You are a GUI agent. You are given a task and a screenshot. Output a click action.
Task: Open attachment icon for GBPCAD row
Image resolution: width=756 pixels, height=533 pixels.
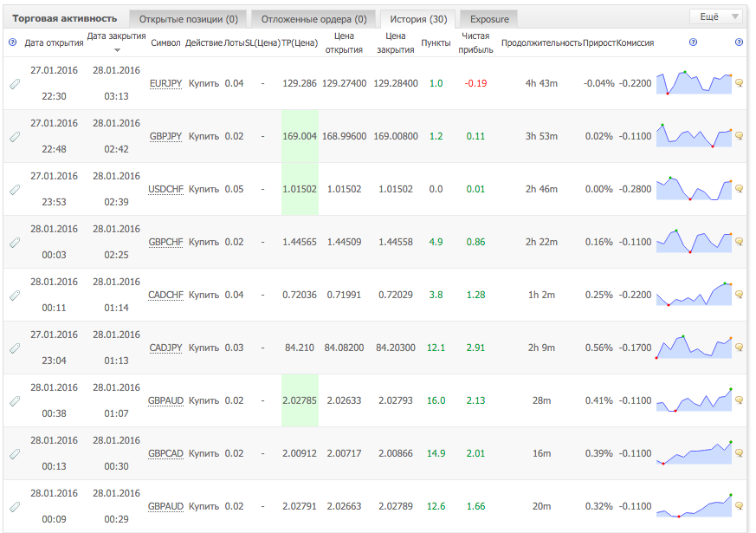[15, 454]
